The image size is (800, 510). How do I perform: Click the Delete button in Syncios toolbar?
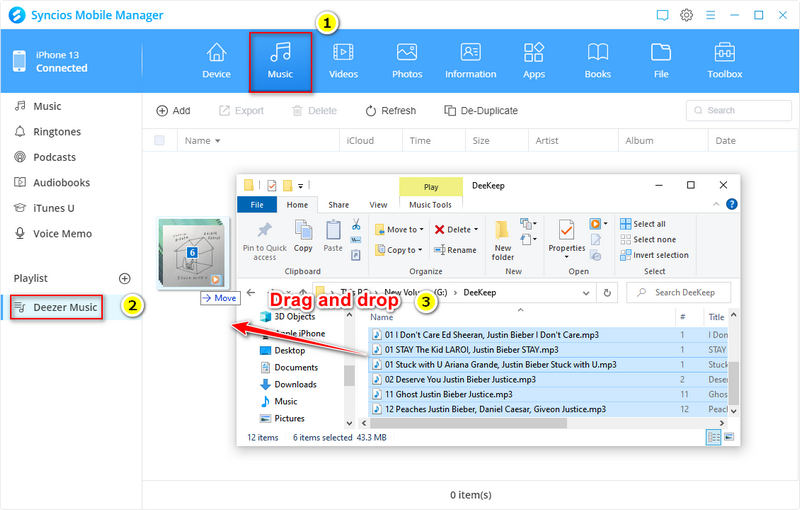click(x=314, y=111)
